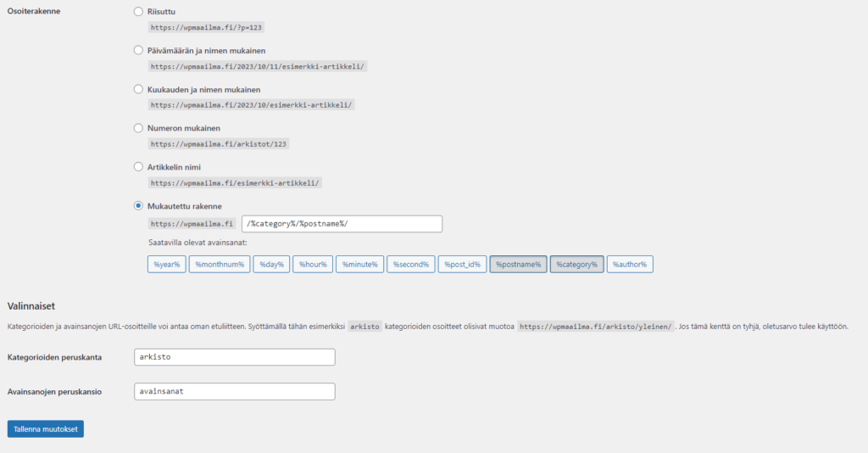
Task: Toggle the %category% tag button
Action: click(x=576, y=264)
